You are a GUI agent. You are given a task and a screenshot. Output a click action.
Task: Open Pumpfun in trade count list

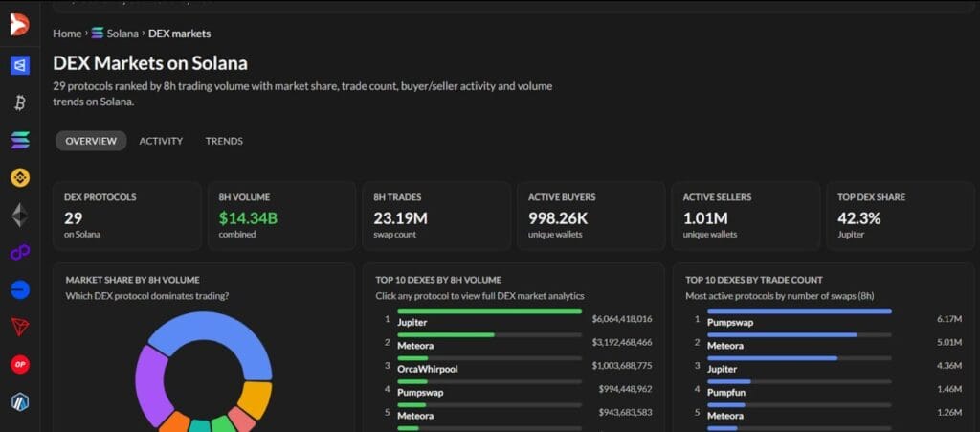(725, 392)
